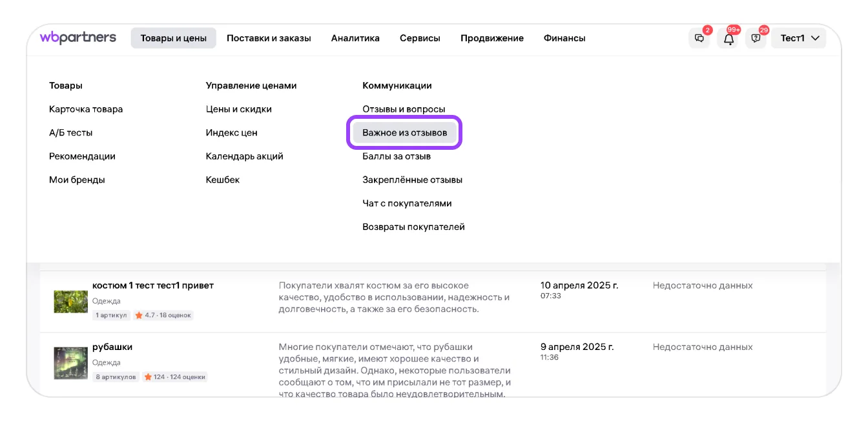This screenshot has height=421, width=868.
Task: Select Важное из отзывов
Action: coord(404,132)
